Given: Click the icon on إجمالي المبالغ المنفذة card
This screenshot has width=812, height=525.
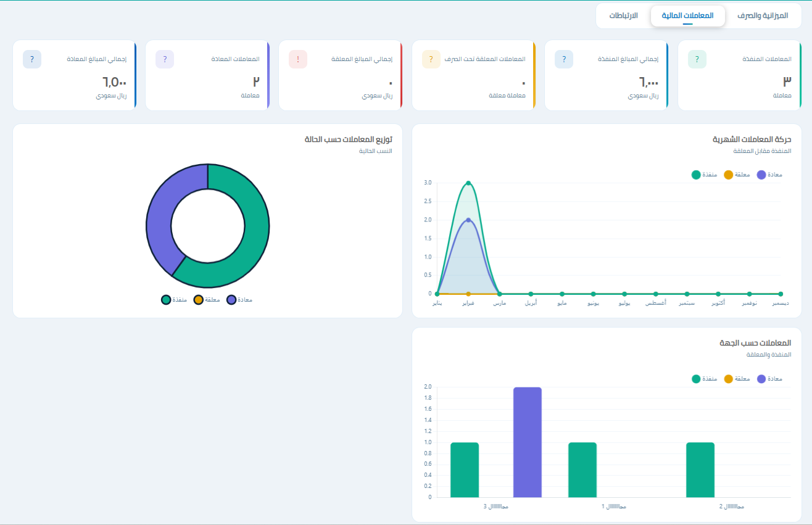Looking at the screenshot, I should 564,59.
